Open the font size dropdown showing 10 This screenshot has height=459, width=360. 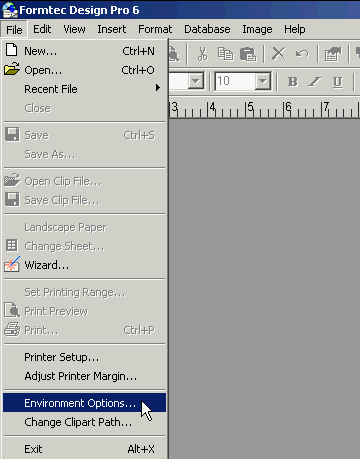tap(263, 81)
